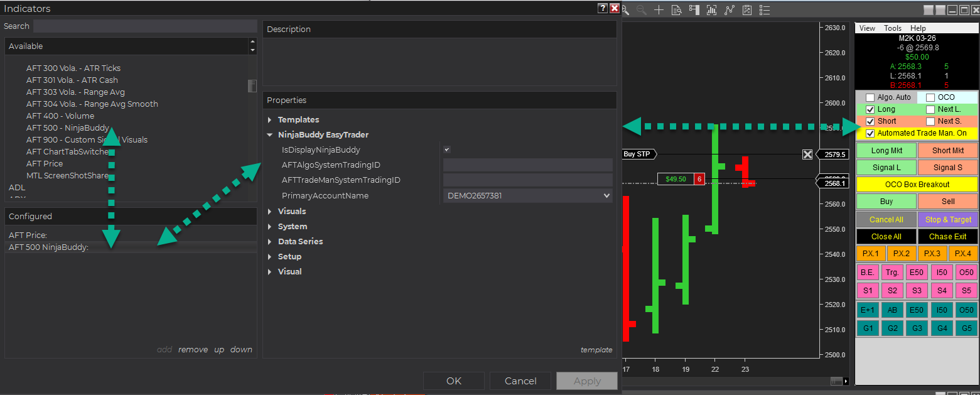The height and width of the screenshot is (395, 980).
Task: Activate the Crosshair tool on the toolbar
Action: pos(659,9)
